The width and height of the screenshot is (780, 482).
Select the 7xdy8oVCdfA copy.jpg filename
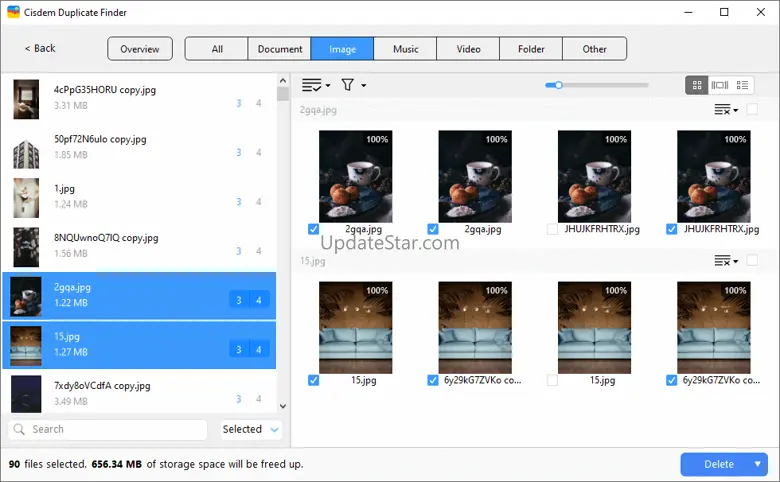click(x=102, y=386)
